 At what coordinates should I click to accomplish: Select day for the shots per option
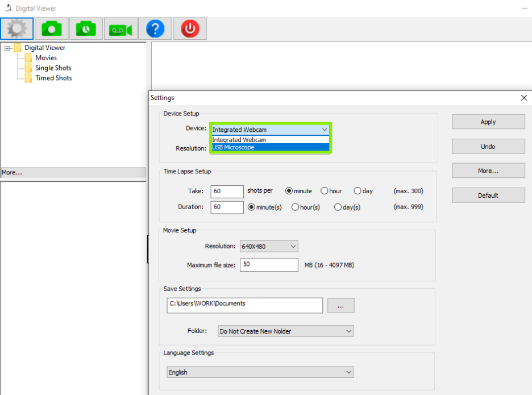click(363, 191)
